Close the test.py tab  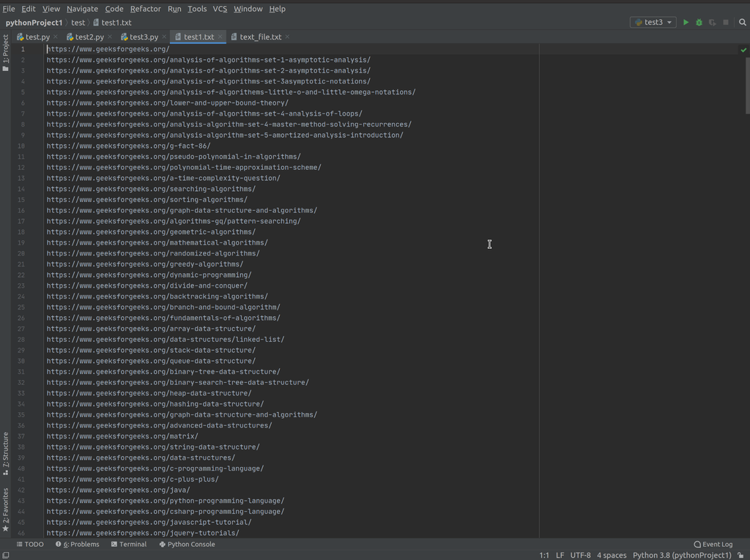click(56, 37)
